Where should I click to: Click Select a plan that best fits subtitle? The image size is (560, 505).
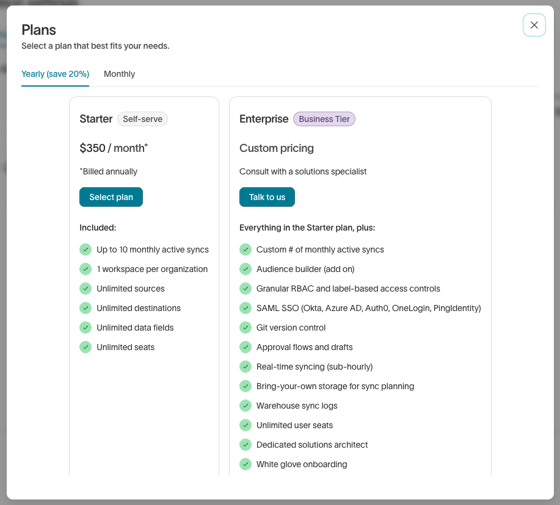(x=95, y=46)
